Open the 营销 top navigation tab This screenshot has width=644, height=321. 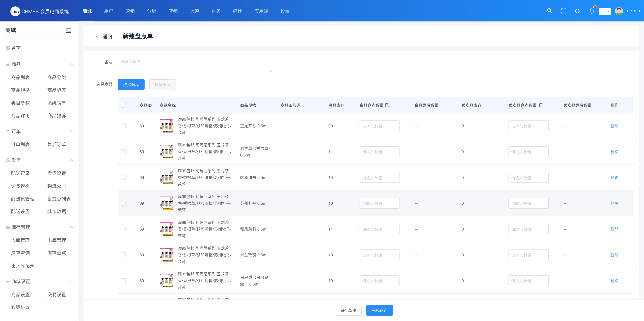pyautogui.click(x=130, y=11)
